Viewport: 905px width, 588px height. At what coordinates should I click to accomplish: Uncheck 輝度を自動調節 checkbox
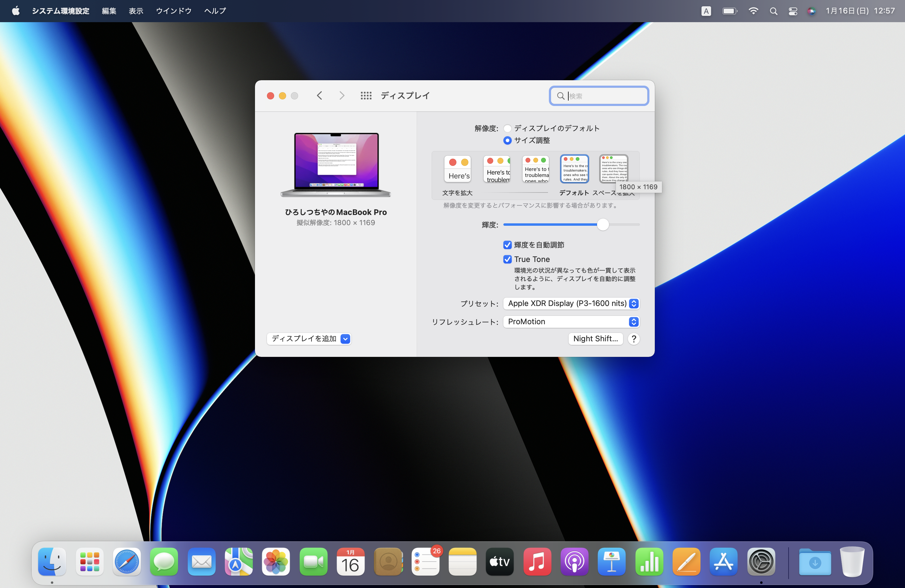point(507,245)
